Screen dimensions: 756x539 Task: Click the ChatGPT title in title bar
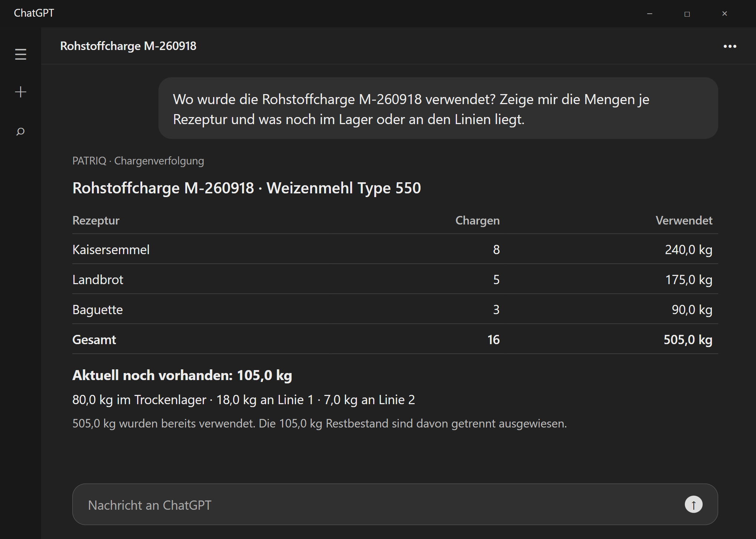(x=34, y=13)
